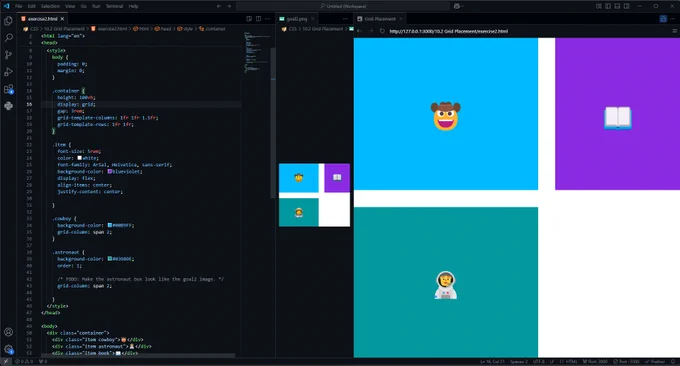This screenshot has width=680, height=366.
Task: Open color picker for cowboy background swatch
Action: pyautogui.click(x=110, y=225)
